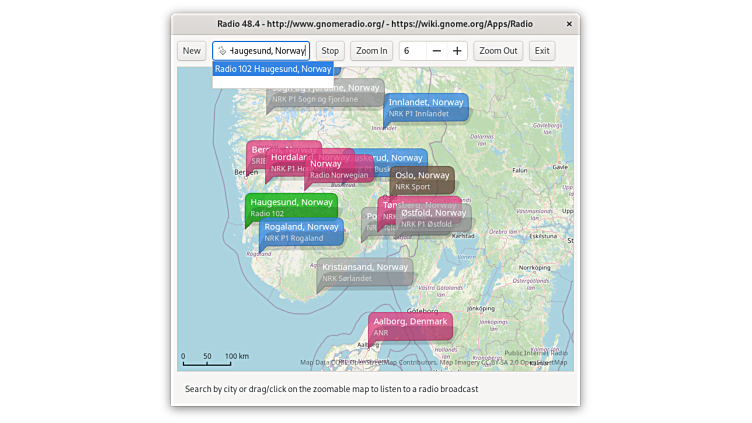
Task: Click the Zoom Out button
Action: coord(498,51)
